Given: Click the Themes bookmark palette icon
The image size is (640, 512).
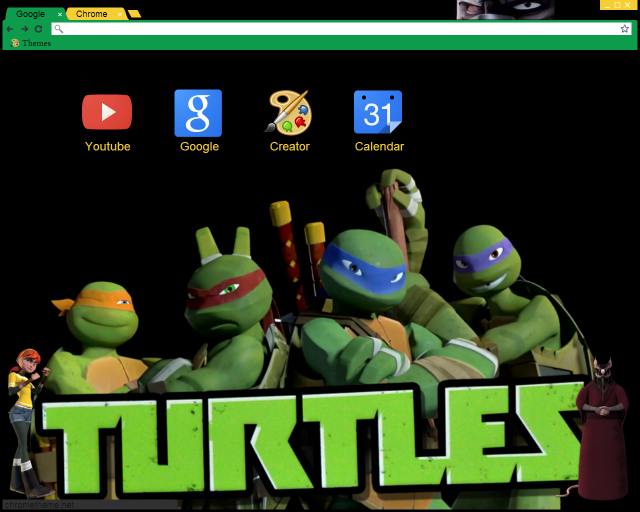Looking at the screenshot, I should point(15,43).
